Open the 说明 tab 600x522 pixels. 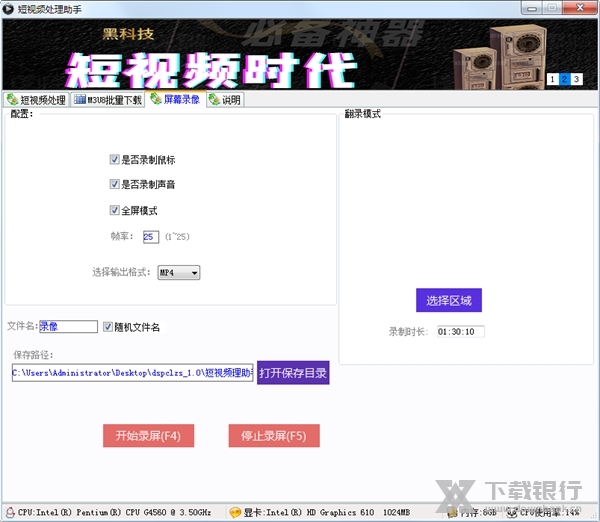[225, 100]
